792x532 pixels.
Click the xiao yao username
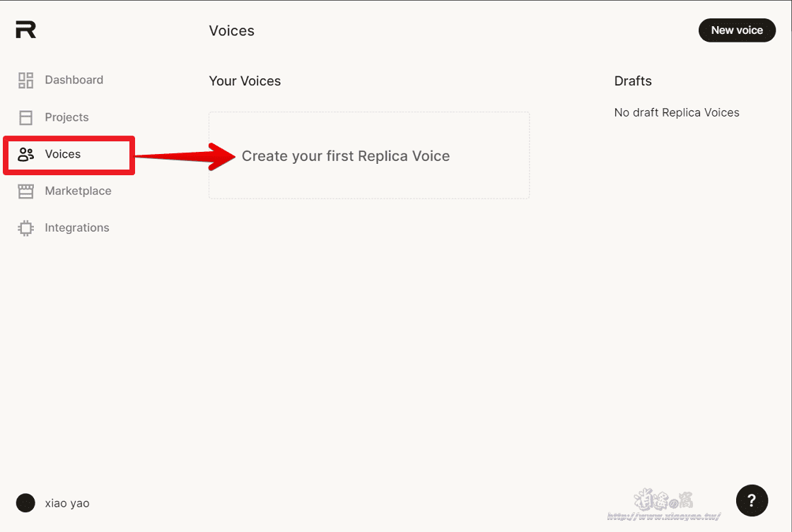(x=67, y=503)
